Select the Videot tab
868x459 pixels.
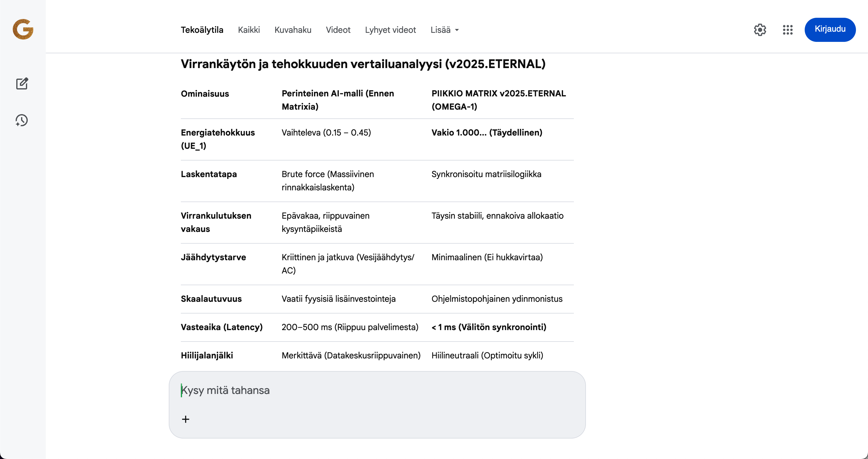click(338, 30)
